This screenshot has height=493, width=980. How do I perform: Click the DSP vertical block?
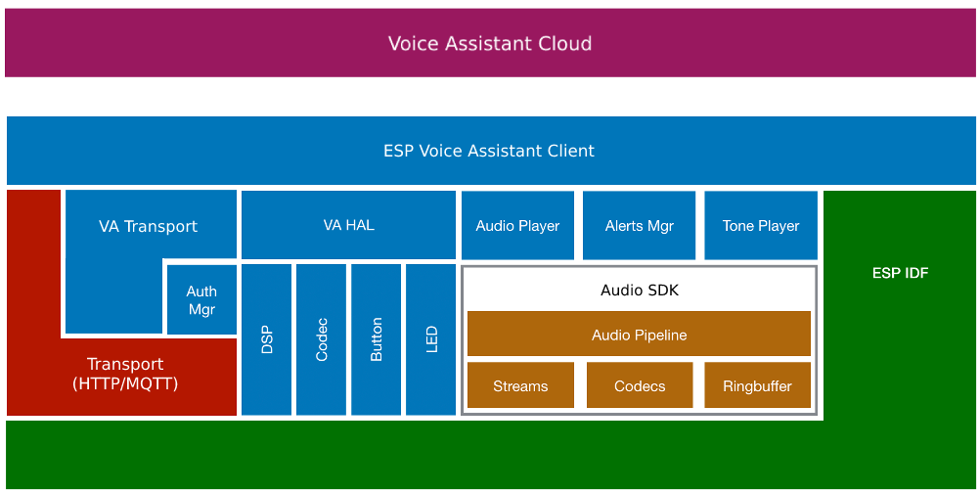[266, 339]
